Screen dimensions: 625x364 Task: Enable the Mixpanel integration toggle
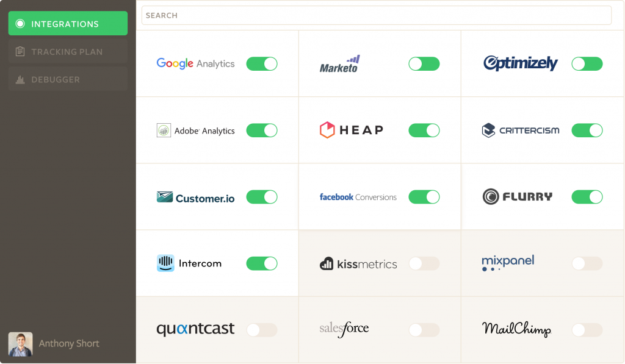[x=587, y=263]
